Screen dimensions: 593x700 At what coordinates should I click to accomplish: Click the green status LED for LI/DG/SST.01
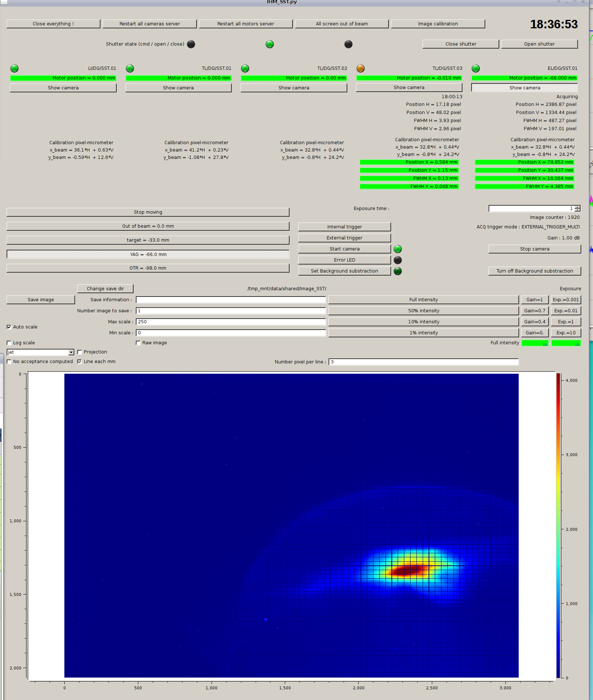14,68
